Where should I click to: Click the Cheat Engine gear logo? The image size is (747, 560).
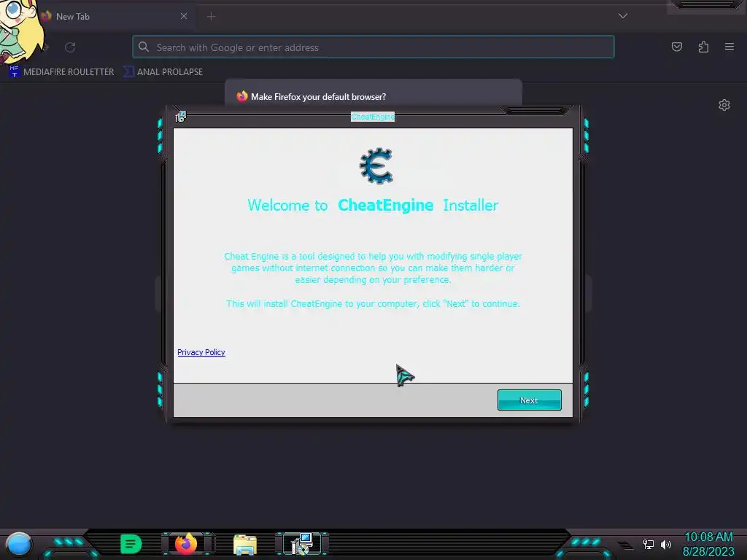376,166
